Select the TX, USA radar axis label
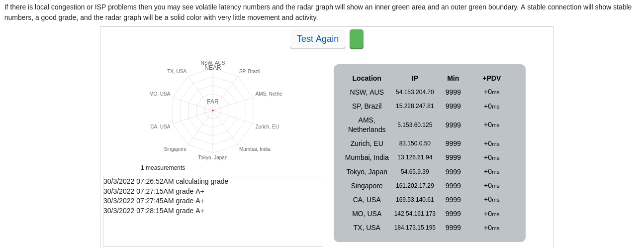Viewport: 644px width, 248px height. (177, 72)
